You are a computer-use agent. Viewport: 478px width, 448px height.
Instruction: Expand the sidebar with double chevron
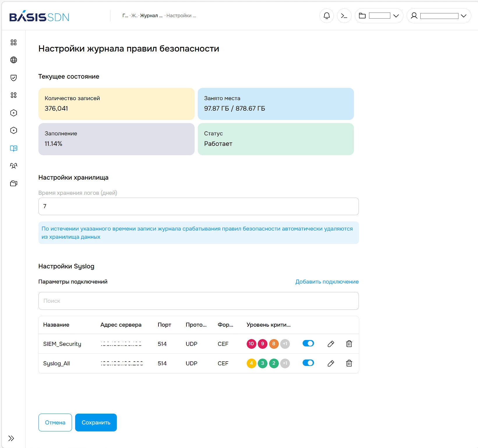(x=11, y=438)
